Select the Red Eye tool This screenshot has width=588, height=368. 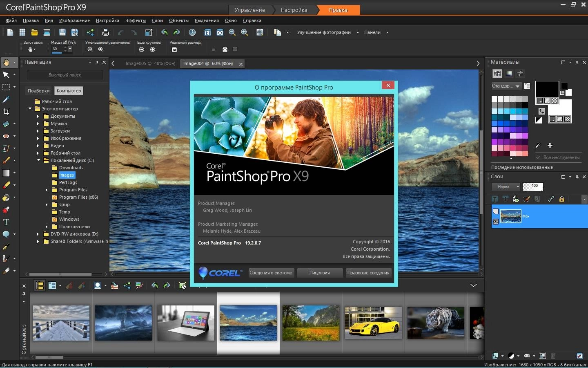tap(6, 136)
